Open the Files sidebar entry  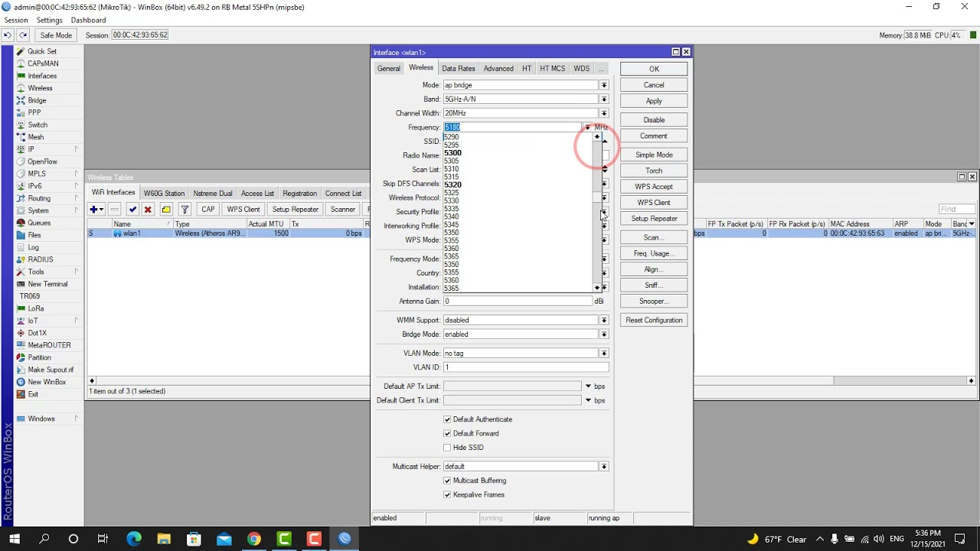[34, 235]
